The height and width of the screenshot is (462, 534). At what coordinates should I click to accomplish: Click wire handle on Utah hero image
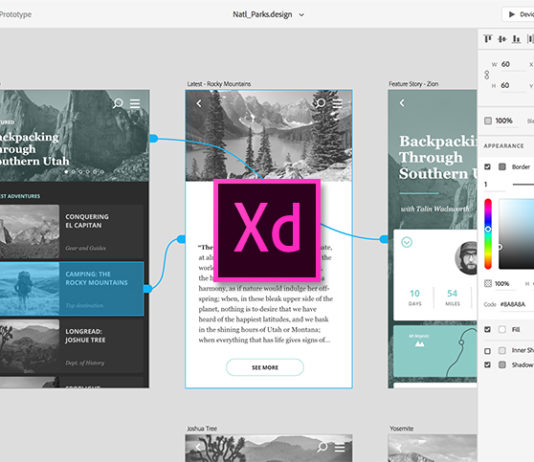(154, 138)
